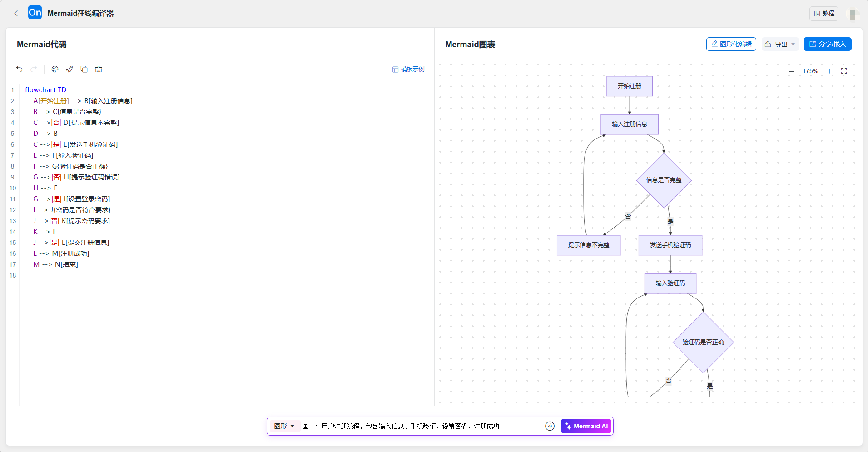The image size is (868, 452).
Task: Click the 175% zoom level indicator
Action: (x=810, y=71)
